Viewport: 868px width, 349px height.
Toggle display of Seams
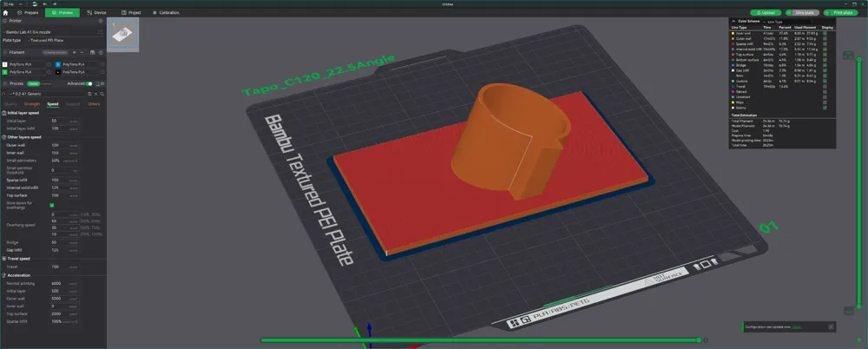825,108
